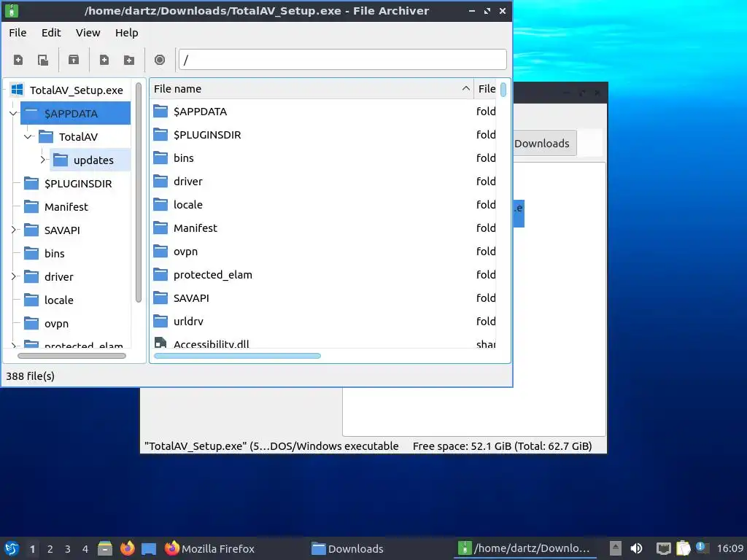
Task: Click the update notifier tray icon
Action: tap(701, 548)
